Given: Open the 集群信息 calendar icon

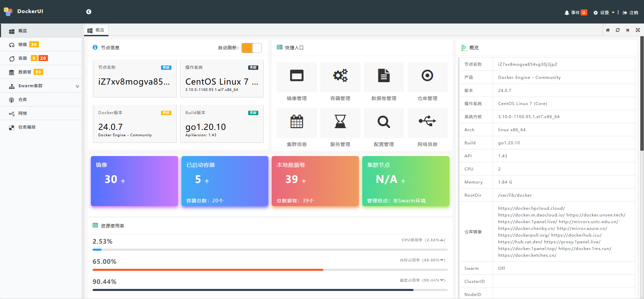Looking at the screenshot, I should point(297,122).
